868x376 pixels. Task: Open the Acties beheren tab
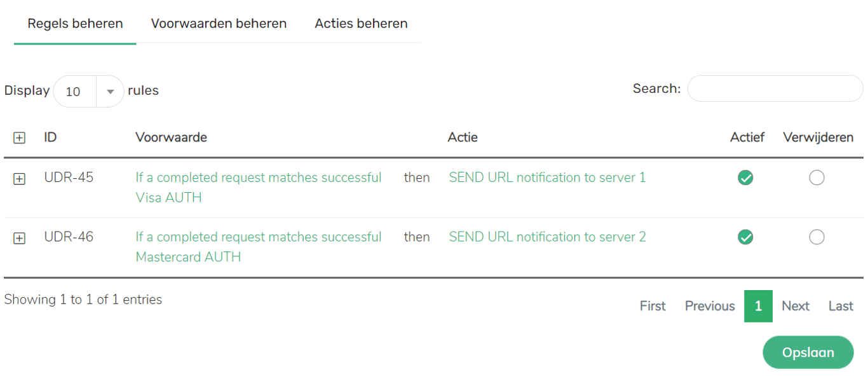[361, 24]
